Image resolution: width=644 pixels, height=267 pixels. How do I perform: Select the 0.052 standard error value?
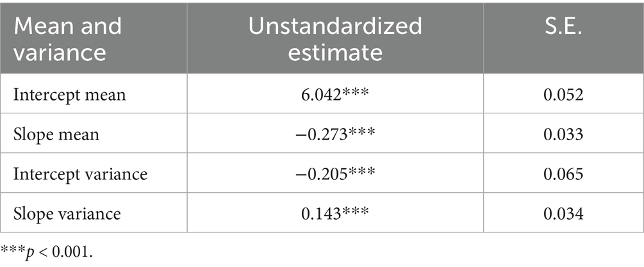click(563, 95)
